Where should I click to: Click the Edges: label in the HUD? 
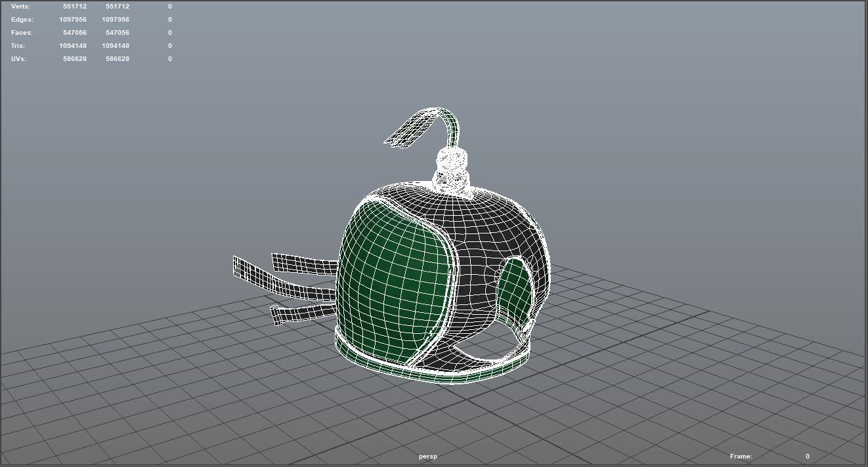click(x=22, y=20)
